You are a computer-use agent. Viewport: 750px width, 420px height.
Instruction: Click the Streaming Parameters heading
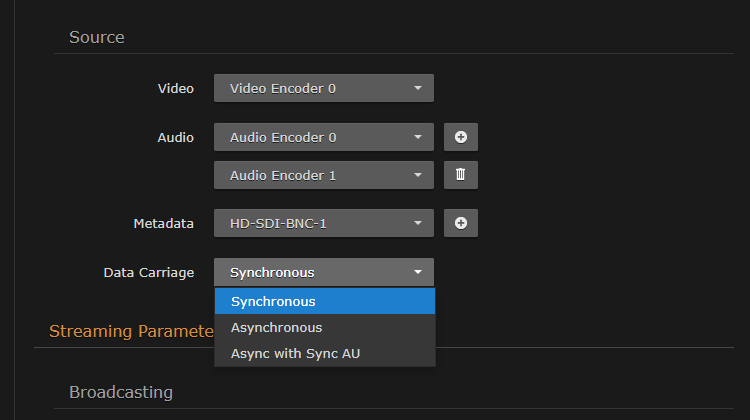130,331
